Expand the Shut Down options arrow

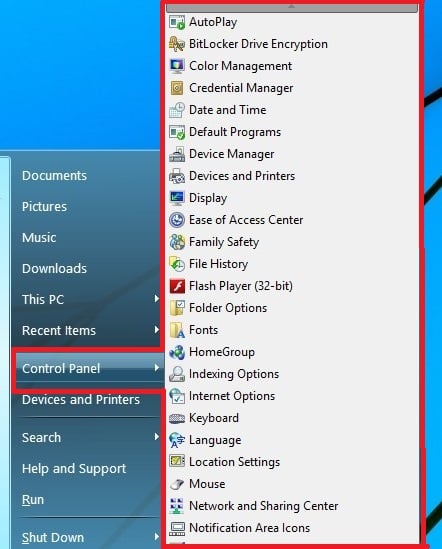[157, 537]
